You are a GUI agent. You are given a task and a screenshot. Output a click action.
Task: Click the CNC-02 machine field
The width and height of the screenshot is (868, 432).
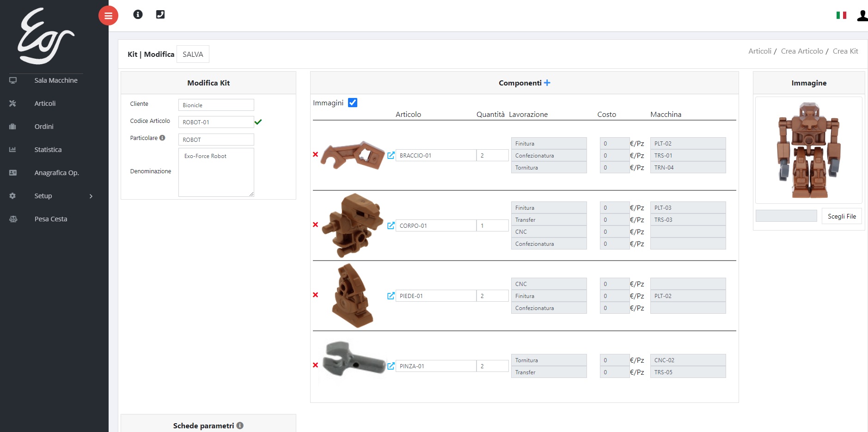[688, 360]
